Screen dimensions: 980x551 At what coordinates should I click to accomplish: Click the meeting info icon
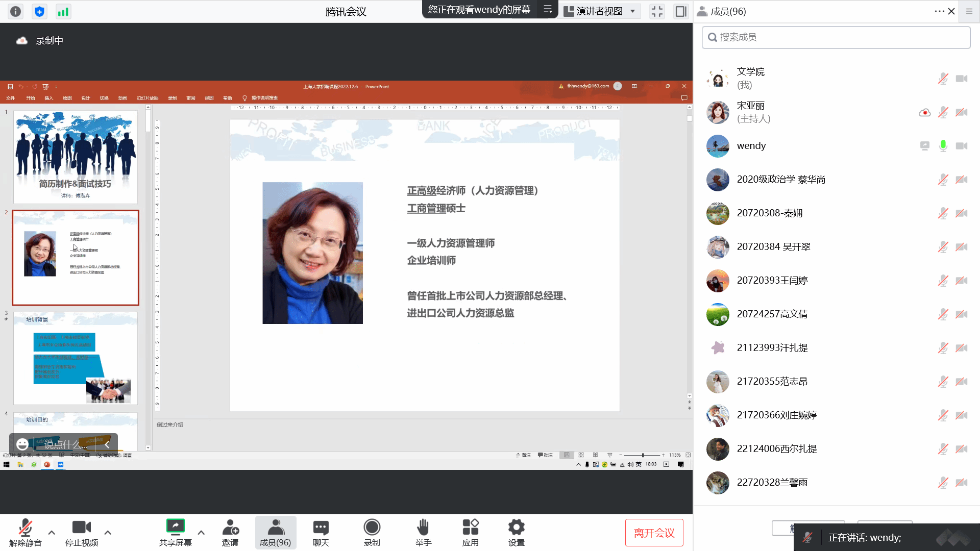pos(16,11)
